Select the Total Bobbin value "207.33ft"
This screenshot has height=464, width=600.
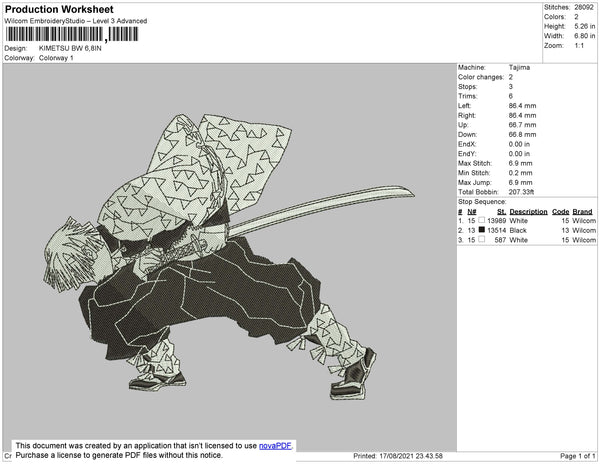(521, 192)
